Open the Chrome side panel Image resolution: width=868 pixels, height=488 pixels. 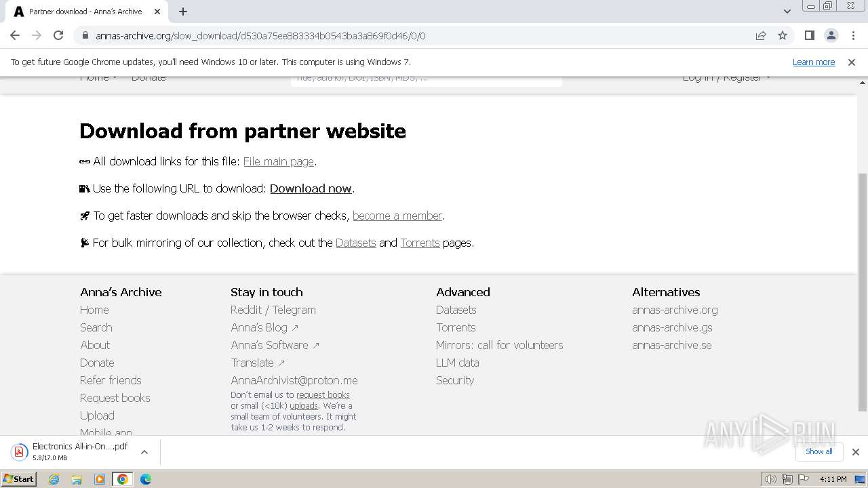point(809,35)
